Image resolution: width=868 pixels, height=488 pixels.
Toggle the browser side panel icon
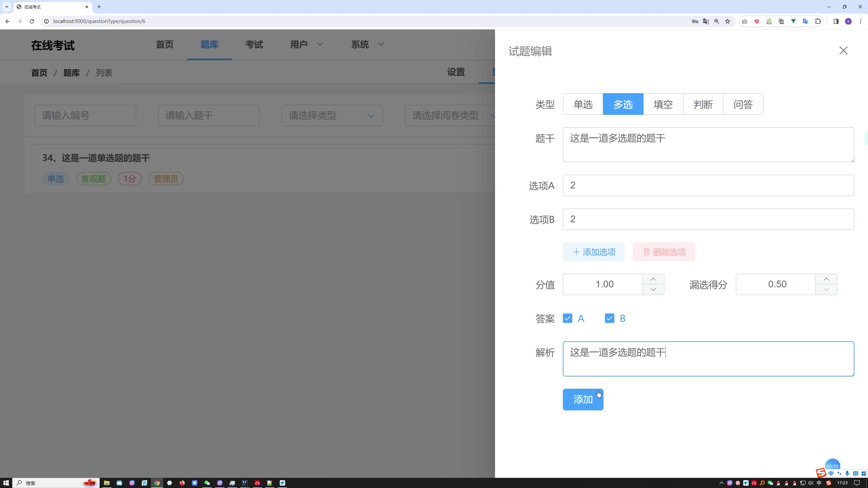click(836, 21)
